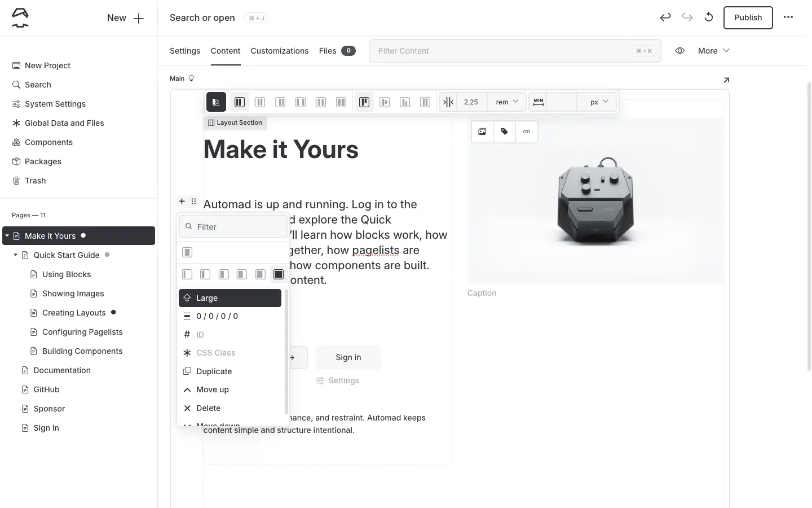This screenshot has width=812, height=508.
Task: Click the image select icon above photo
Action: 482,132
